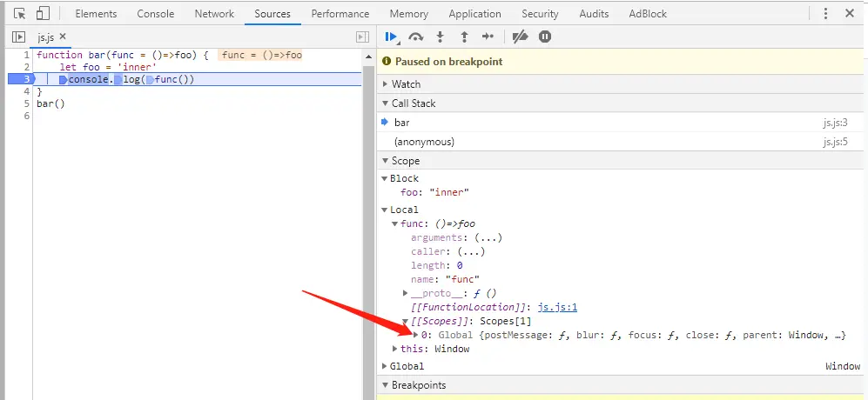The width and height of the screenshot is (868, 400).
Task: Switch to the Application tab
Action: click(x=475, y=14)
